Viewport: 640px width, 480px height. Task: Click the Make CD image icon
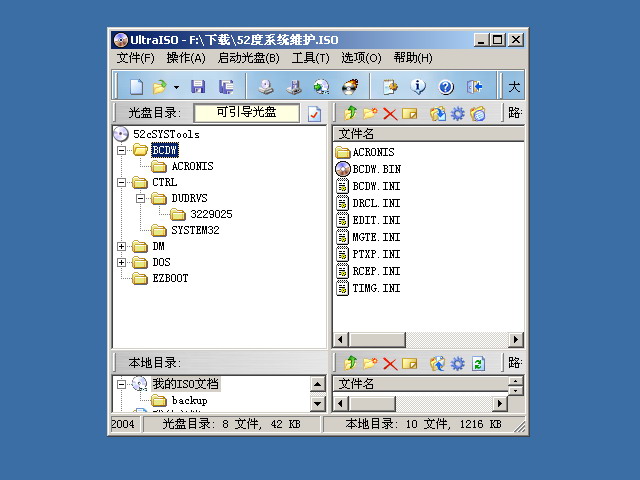coord(293,87)
